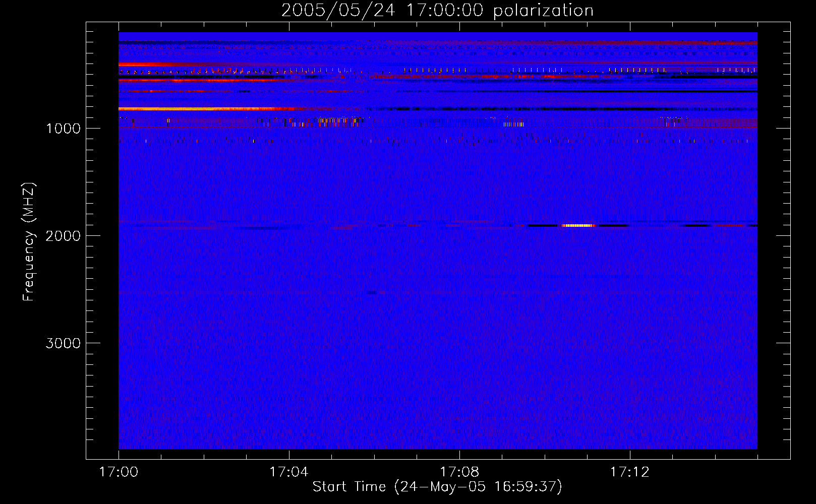Click the 17:00 time tick label
The width and height of the screenshot is (816, 504).
pyautogui.click(x=119, y=472)
